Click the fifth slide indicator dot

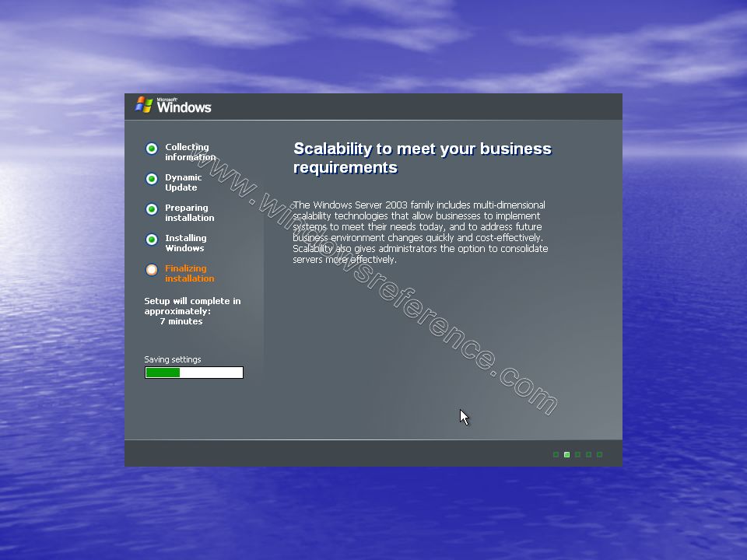click(x=600, y=455)
